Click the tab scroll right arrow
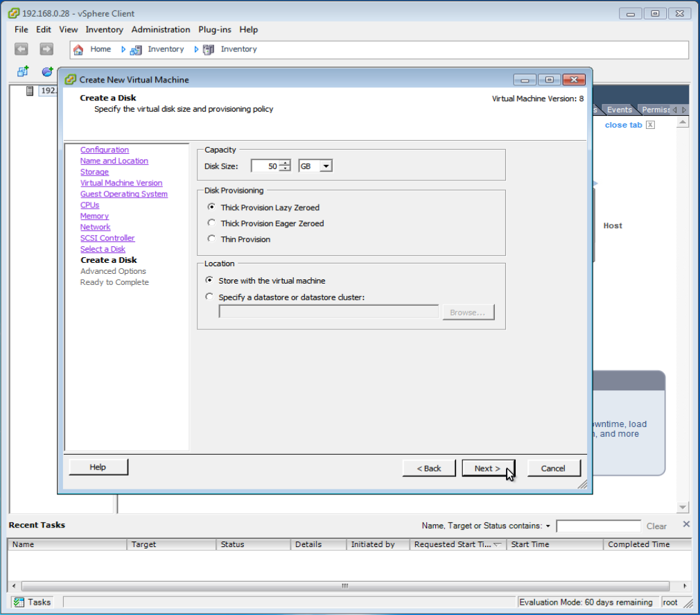The height and width of the screenshot is (615, 700). point(684,110)
